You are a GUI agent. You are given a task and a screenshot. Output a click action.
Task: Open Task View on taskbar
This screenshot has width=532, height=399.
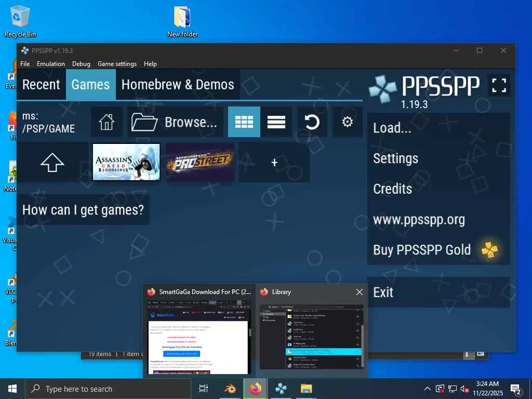click(204, 389)
